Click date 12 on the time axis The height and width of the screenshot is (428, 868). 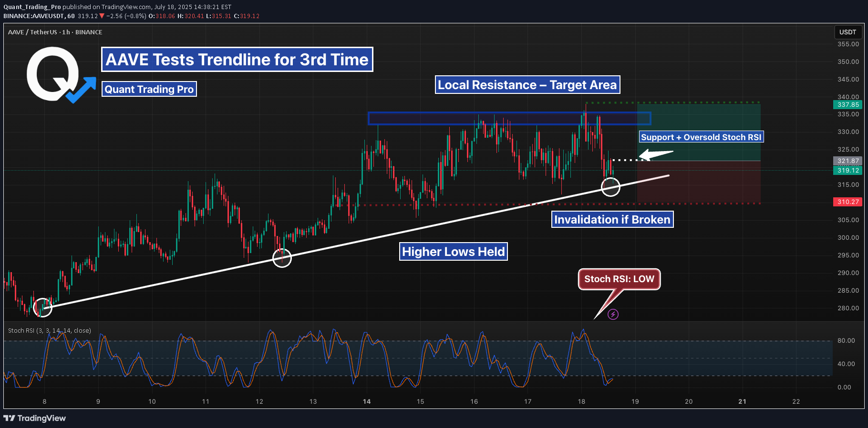click(259, 401)
